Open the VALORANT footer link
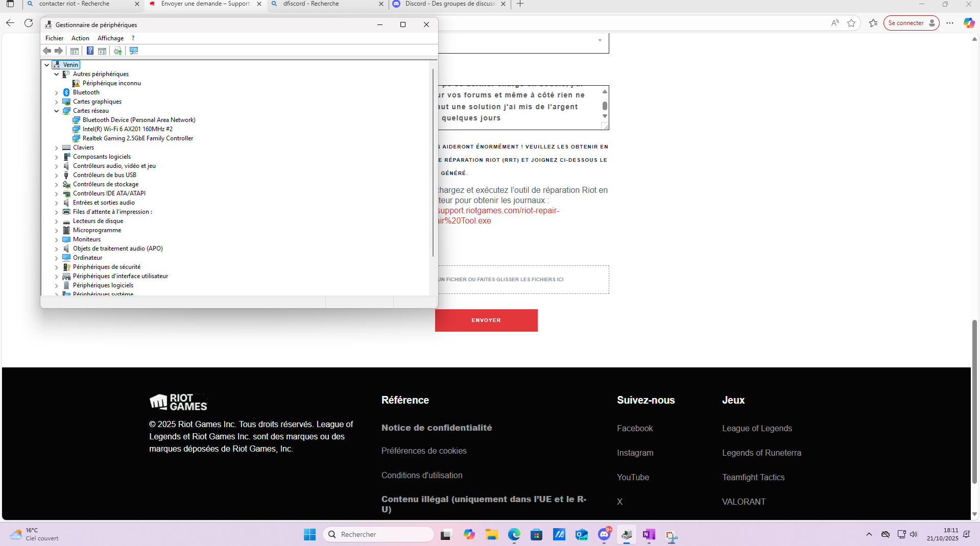The image size is (980, 546). tap(744, 502)
